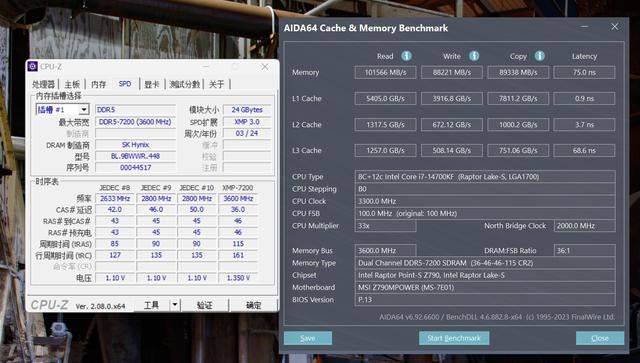The image size is (640, 363).
Task: Click Start Benchmark button
Action: tap(454, 338)
